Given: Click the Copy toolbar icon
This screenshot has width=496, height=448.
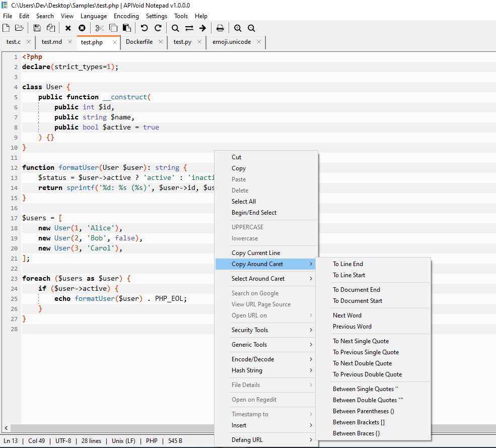Looking at the screenshot, I should (x=113, y=28).
